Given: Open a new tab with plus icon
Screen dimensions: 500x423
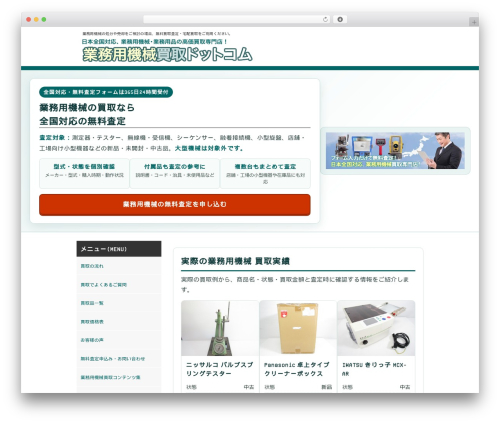Looking at the screenshot, I should [474, 22].
